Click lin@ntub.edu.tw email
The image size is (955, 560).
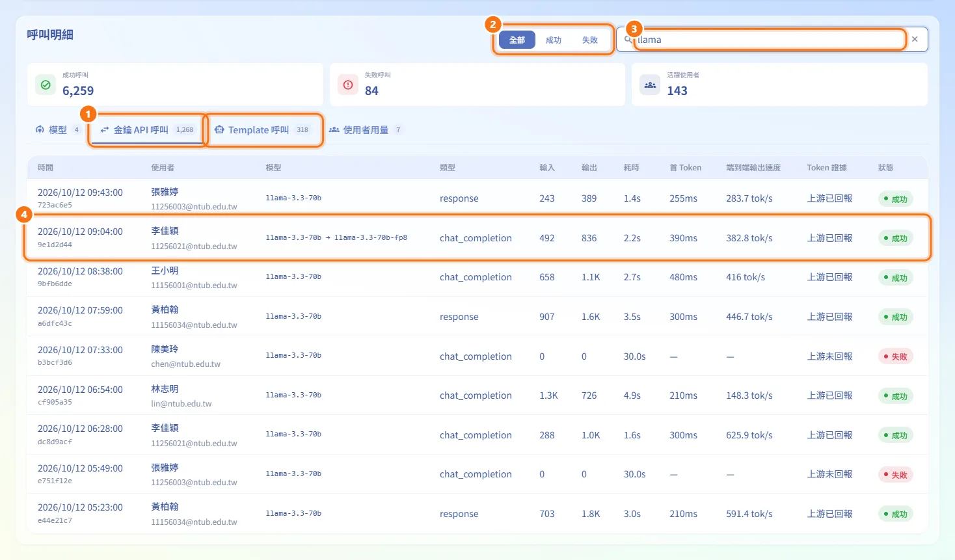click(x=182, y=403)
